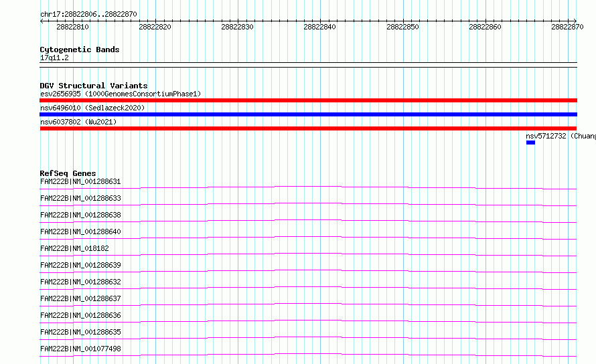This screenshot has height=364, width=596.
Task: Click the chr17:28822806..28822870 region label
Action: tap(88, 14)
